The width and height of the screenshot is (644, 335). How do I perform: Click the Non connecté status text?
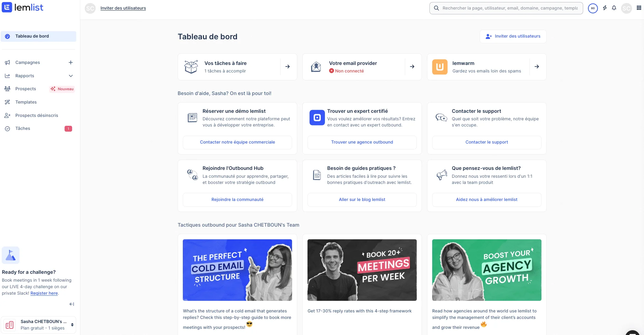tap(349, 71)
